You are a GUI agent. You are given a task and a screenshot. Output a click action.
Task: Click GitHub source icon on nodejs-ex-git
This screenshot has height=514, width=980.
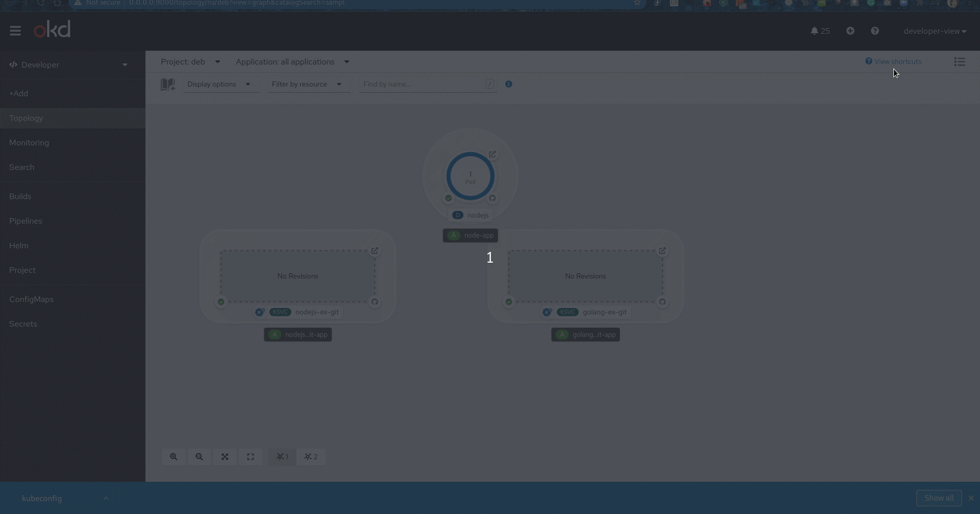click(374, 302)
